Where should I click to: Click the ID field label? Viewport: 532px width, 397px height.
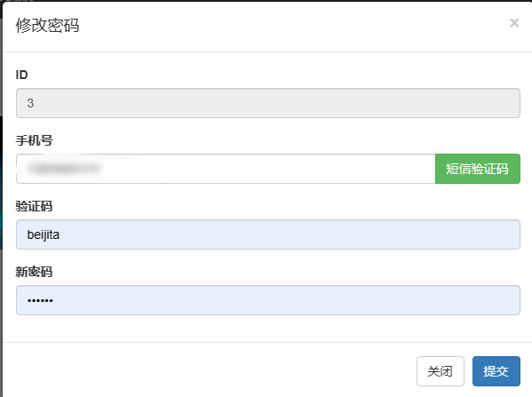21,75
